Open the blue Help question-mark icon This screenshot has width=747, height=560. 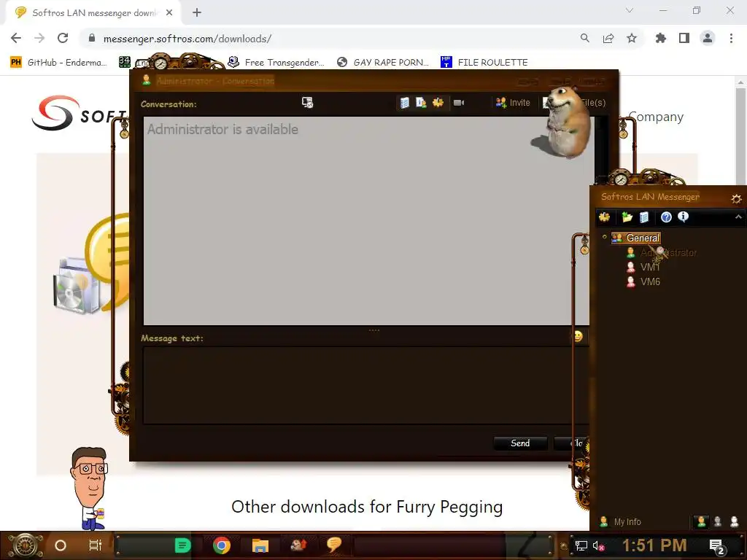(x=666, y=217)
